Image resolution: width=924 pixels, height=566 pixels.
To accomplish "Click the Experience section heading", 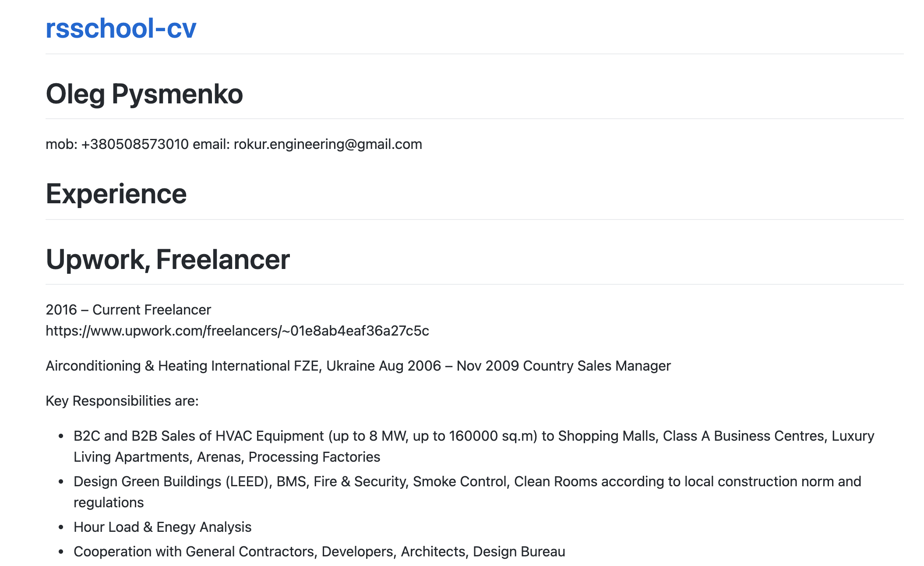I will tap(116, 194).
